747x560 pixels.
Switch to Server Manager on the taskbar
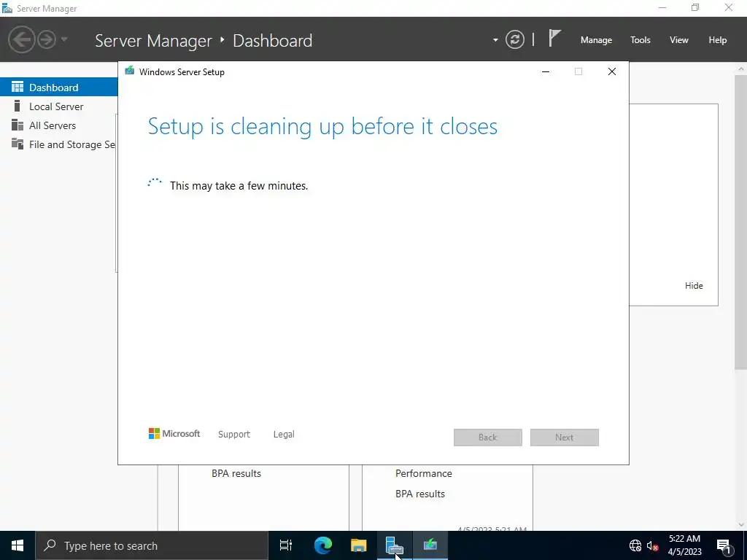click(x=395, y=545)
